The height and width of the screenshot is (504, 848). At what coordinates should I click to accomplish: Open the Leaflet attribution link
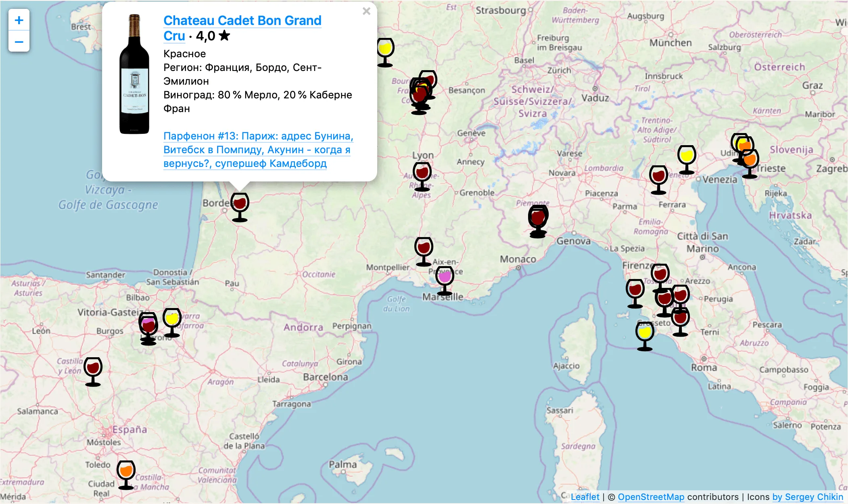[585, 497]
